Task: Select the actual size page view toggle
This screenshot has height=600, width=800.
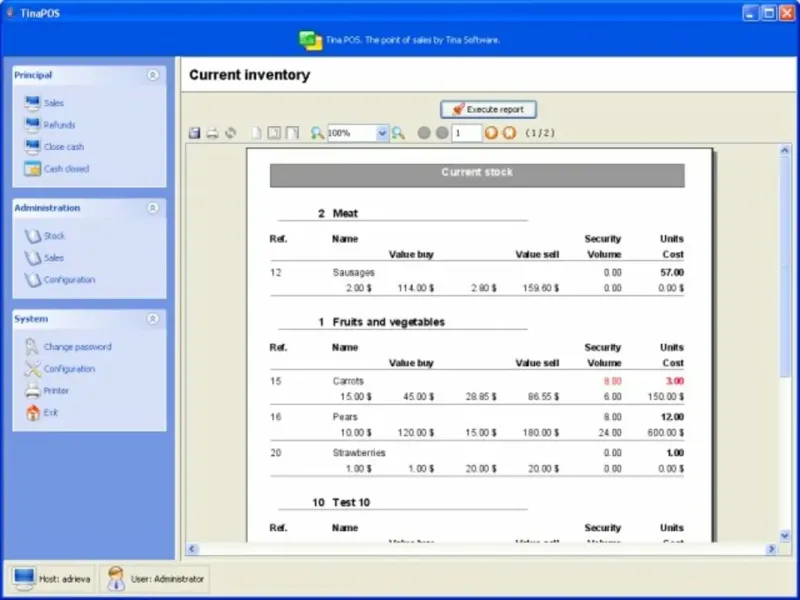Action: point(256,133)
